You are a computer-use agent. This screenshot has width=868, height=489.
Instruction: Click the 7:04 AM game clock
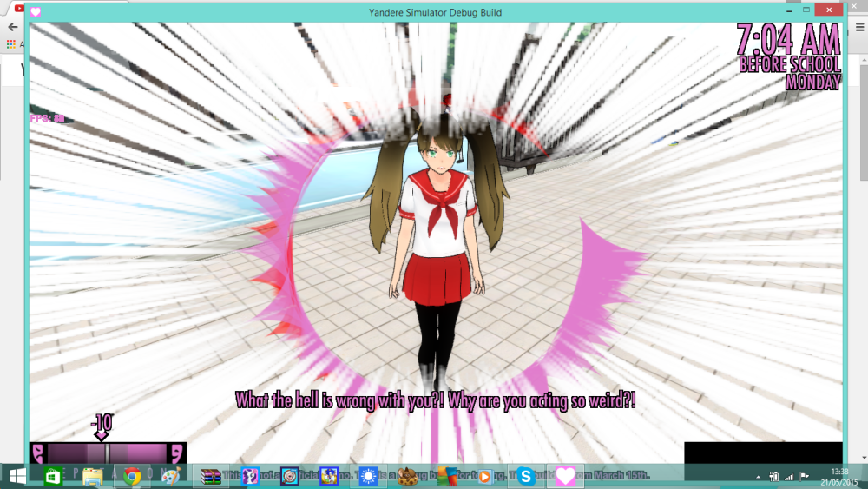tap(788, 39)
